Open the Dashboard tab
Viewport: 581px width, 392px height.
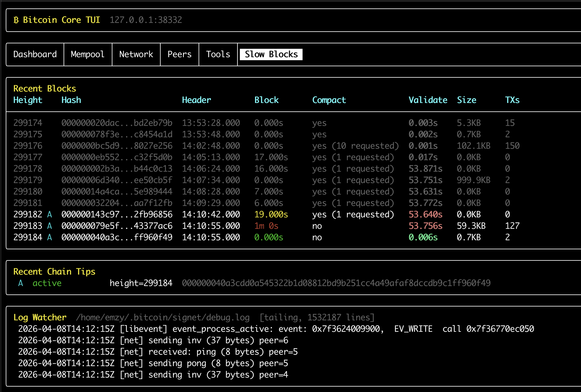click(x=35, y=54)
